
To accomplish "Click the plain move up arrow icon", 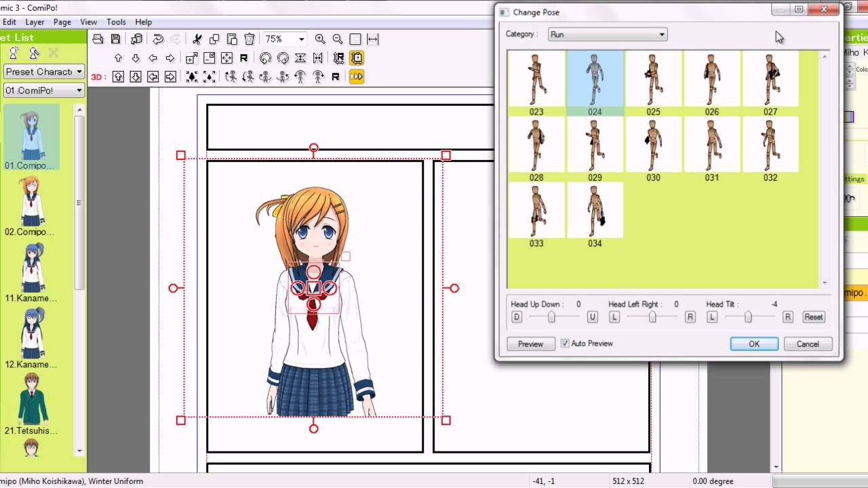I will [118, 58].
